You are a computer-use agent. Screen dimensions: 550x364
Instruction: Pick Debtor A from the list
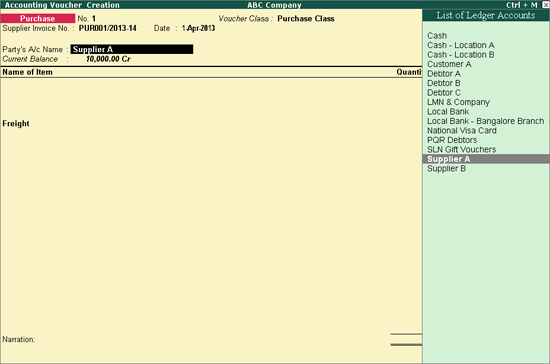tap(444, 74)
